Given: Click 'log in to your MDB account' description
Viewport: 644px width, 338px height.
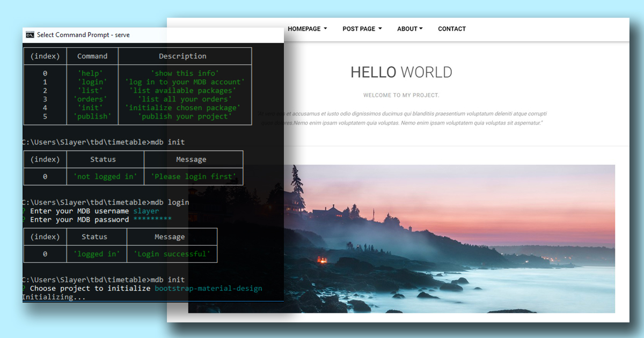Looking at the screenshot, I should point(185,82).
